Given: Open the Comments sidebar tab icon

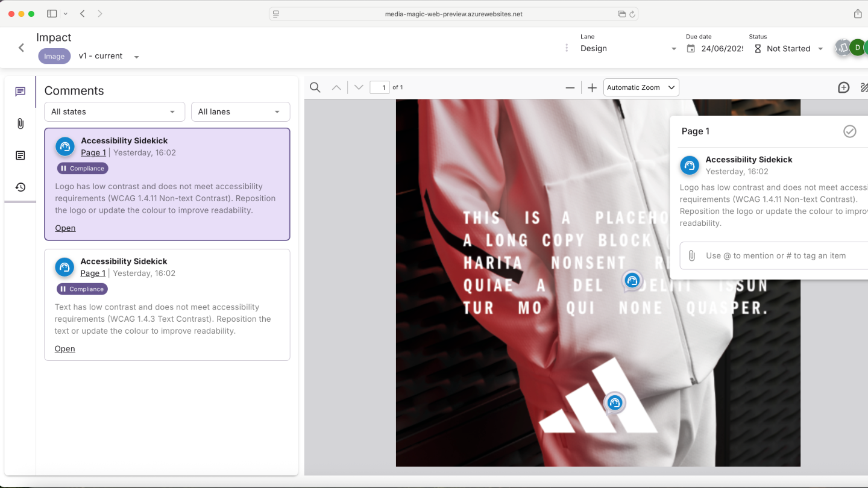Looking at the screenshot, I should [20, 92].
